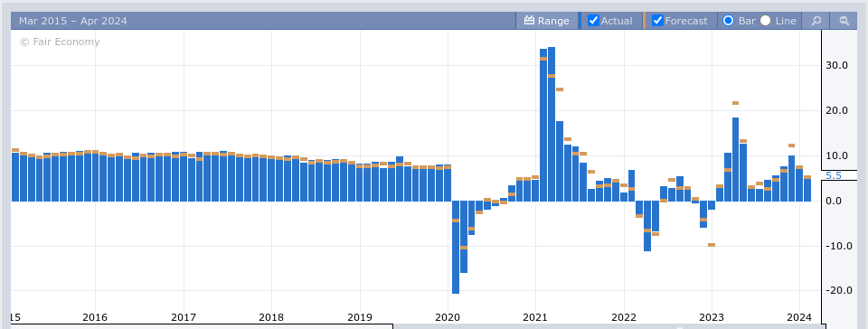Select the Bar chart radio option
Viewport: 868px width, 329px height.
click(x=729, y=21)
